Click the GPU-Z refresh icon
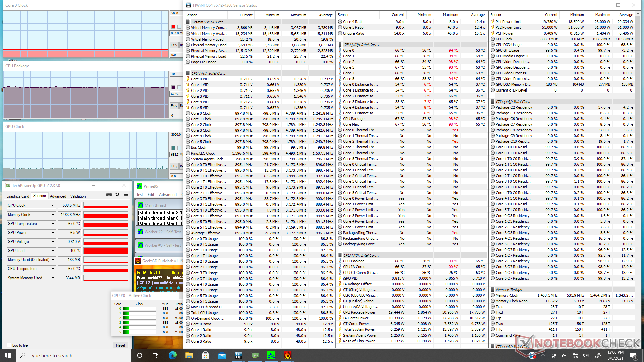The height and width of the screenshot is (362, 644). click(x=117, y=194)
